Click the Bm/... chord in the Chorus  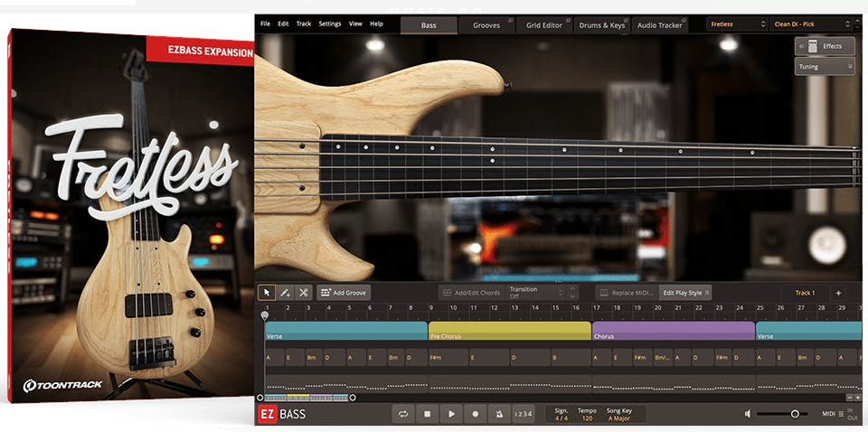(663, 357)
